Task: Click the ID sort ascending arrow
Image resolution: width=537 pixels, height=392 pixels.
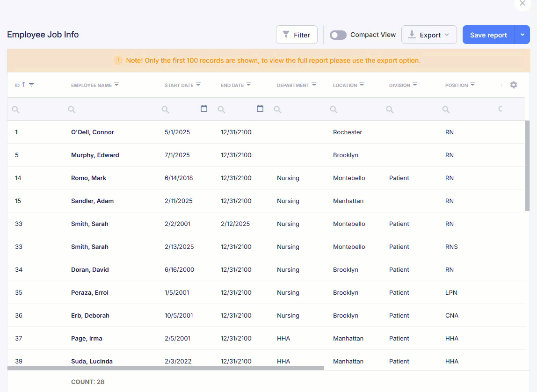Action: [24, 84]
